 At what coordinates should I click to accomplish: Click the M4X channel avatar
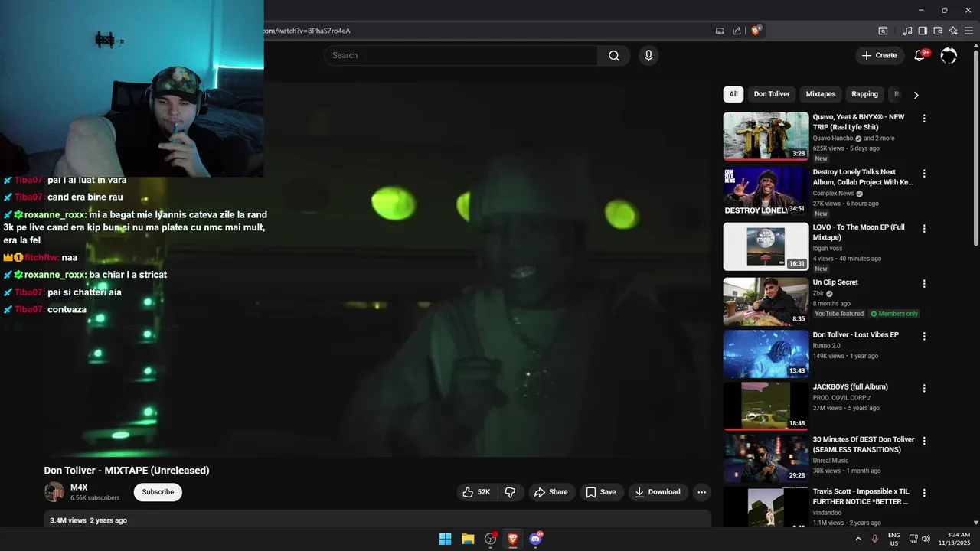54,492
